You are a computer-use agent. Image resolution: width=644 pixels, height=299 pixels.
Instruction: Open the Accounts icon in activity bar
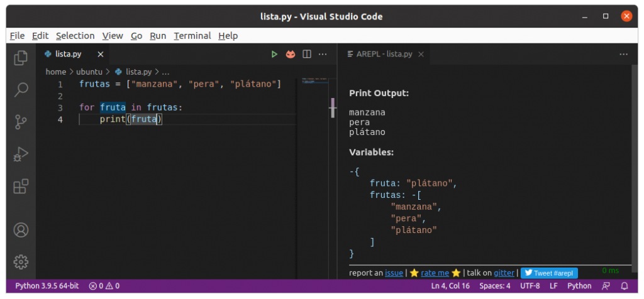(21, 230)
